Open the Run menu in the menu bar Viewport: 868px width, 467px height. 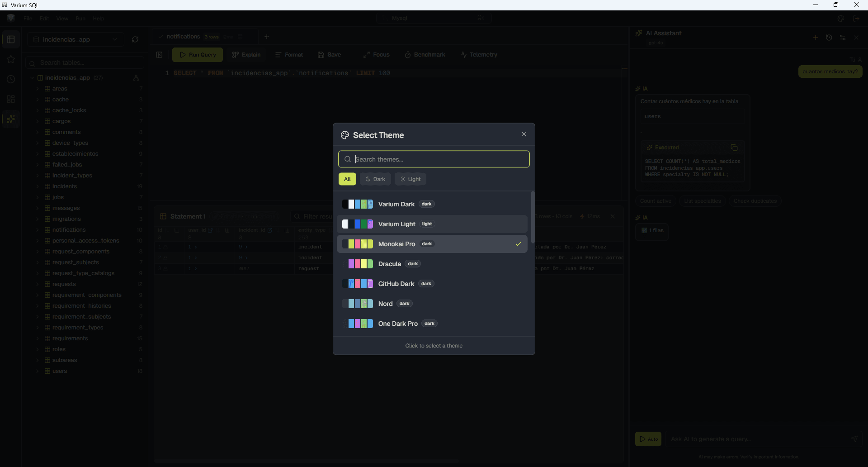80,19
